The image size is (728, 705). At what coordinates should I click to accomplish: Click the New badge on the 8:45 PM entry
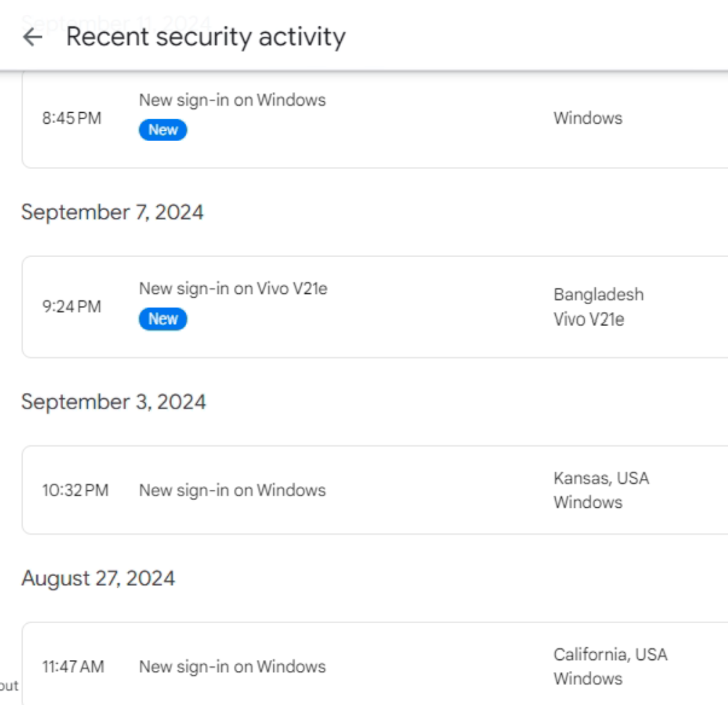coord(162,130)
